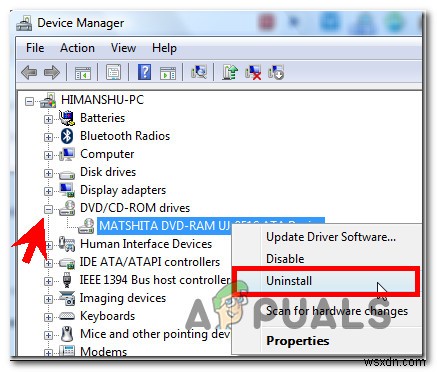This screenshot has height=372, width=437.
Task: Click the blue Help question mark icon
Action: click(144, 72)
